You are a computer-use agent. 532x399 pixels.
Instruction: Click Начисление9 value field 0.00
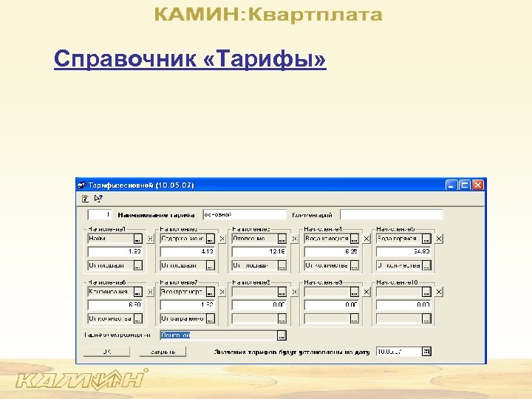(332, 305)
